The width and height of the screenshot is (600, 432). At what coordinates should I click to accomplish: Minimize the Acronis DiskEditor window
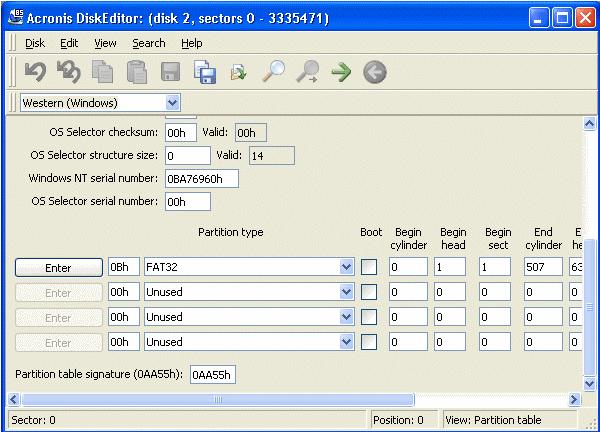[x=539, y=18]
